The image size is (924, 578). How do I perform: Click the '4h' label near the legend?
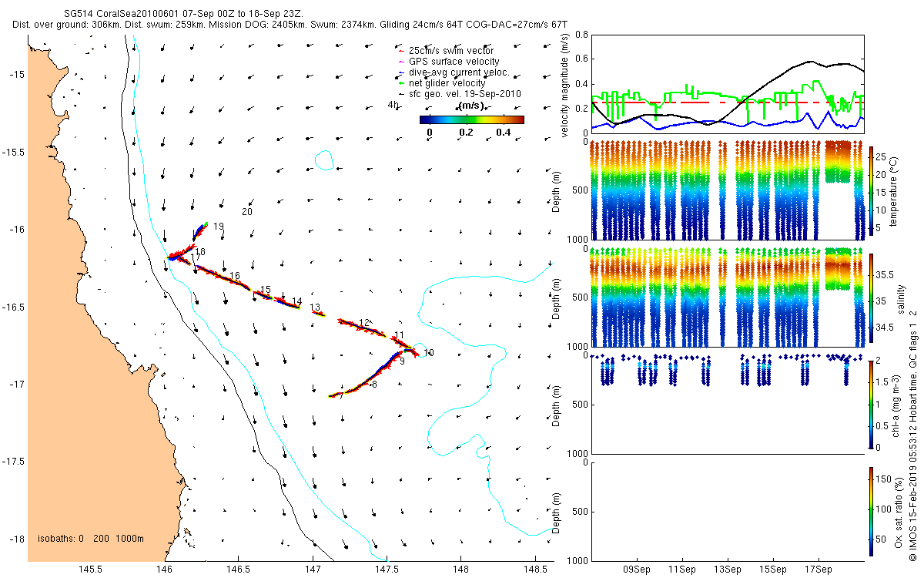[x=393, y=106]
